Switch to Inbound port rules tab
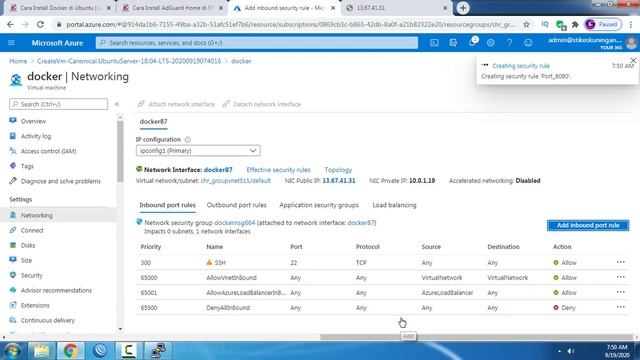 coord(167,205)
